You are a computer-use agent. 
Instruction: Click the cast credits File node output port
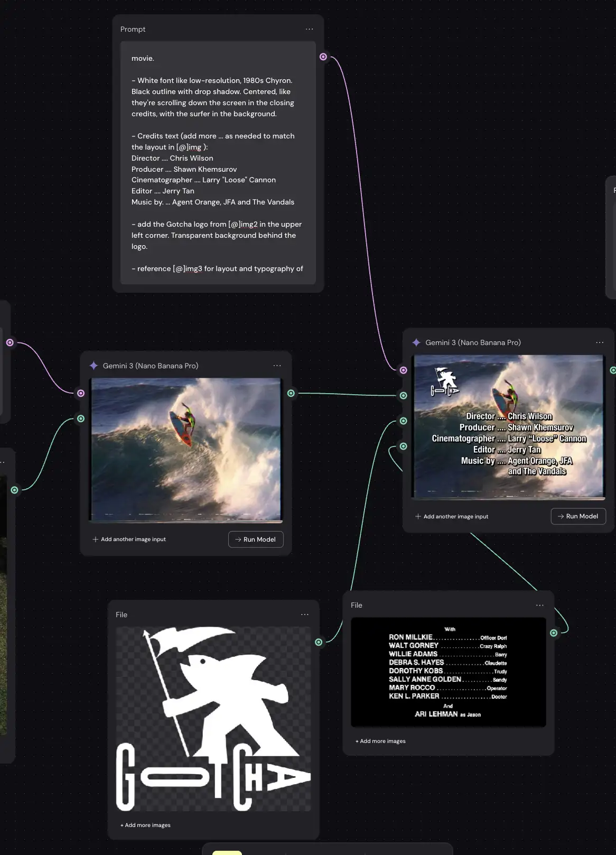(x=554, y=633)
